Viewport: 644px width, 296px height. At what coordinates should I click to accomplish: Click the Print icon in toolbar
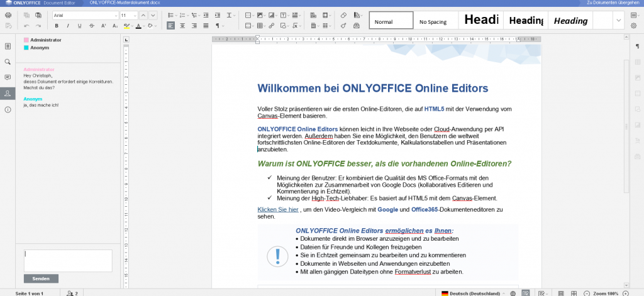8,16
